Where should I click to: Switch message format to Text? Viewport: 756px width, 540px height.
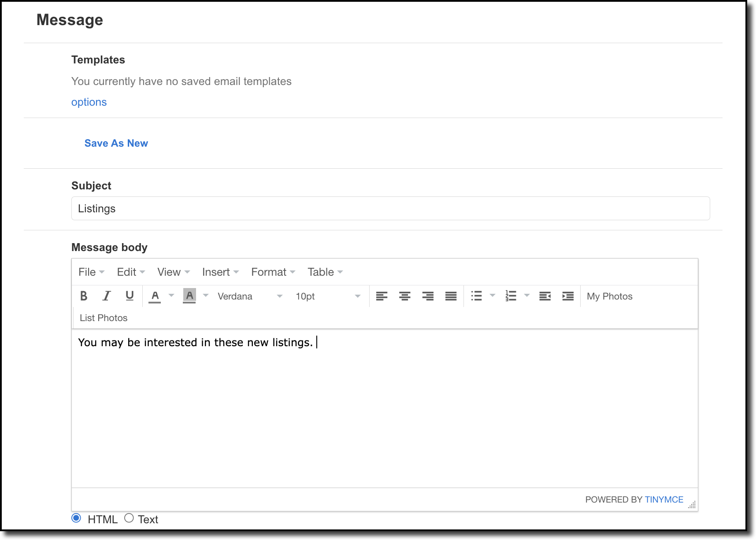(129, 518)
